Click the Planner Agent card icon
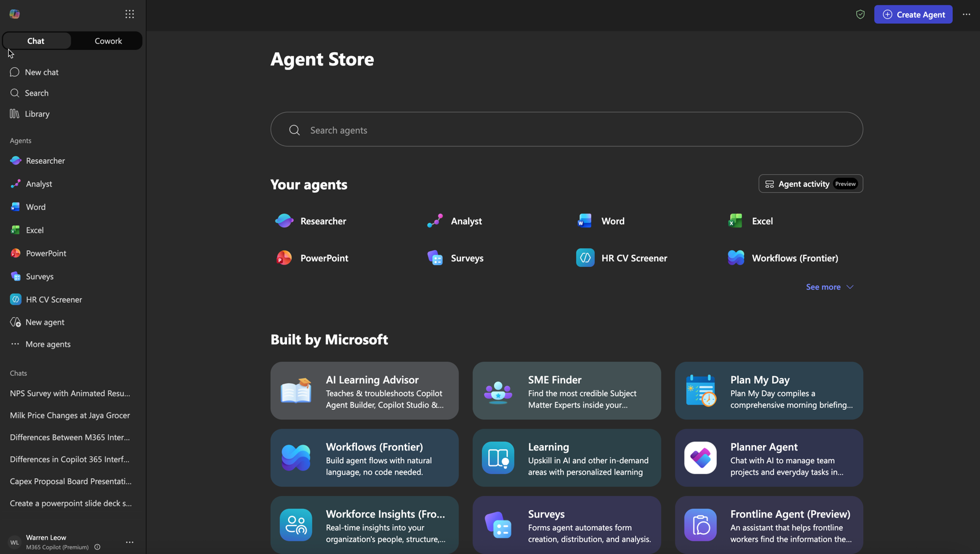The image size is (980, 554). pyautogui.click(x=701, y=458)
